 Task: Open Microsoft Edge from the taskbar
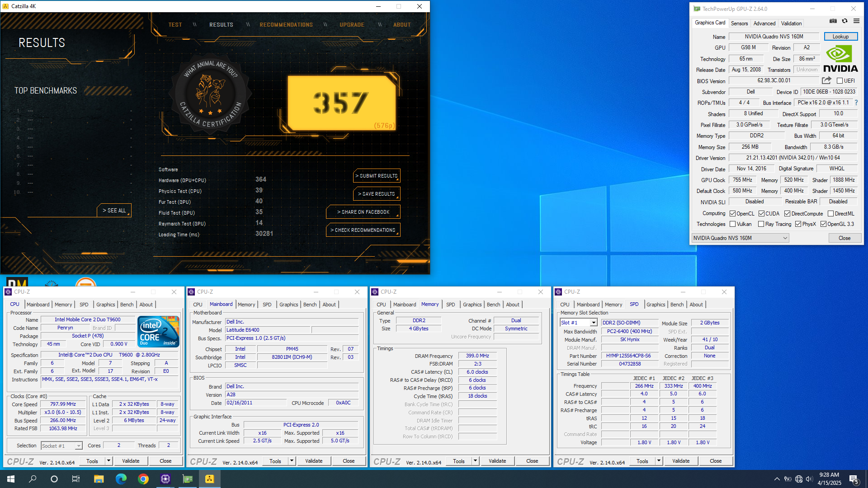click(121, 479)
